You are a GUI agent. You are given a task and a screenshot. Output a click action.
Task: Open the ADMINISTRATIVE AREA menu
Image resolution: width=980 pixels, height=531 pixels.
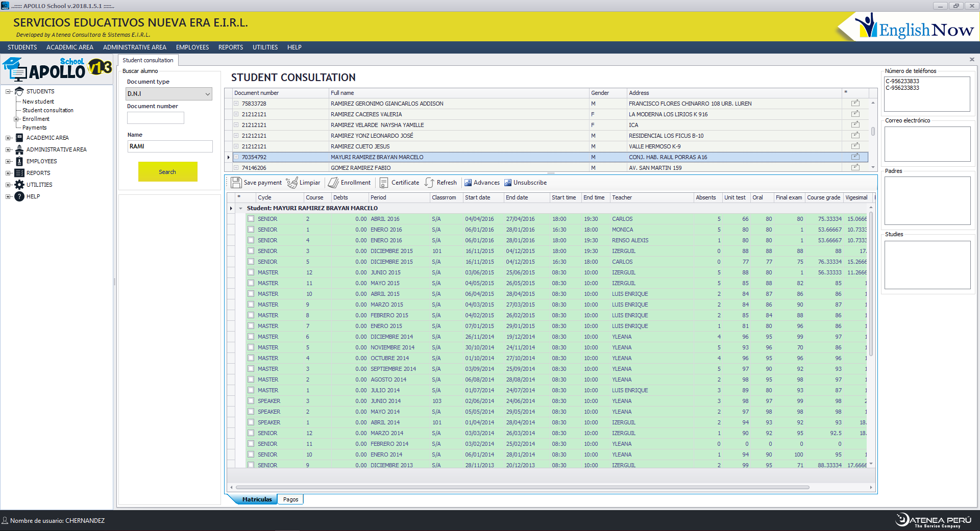click(x=135, y=47)
